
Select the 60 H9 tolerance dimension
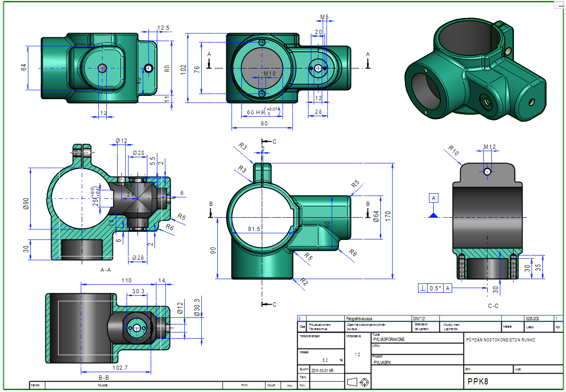click(x=263, y=112)
